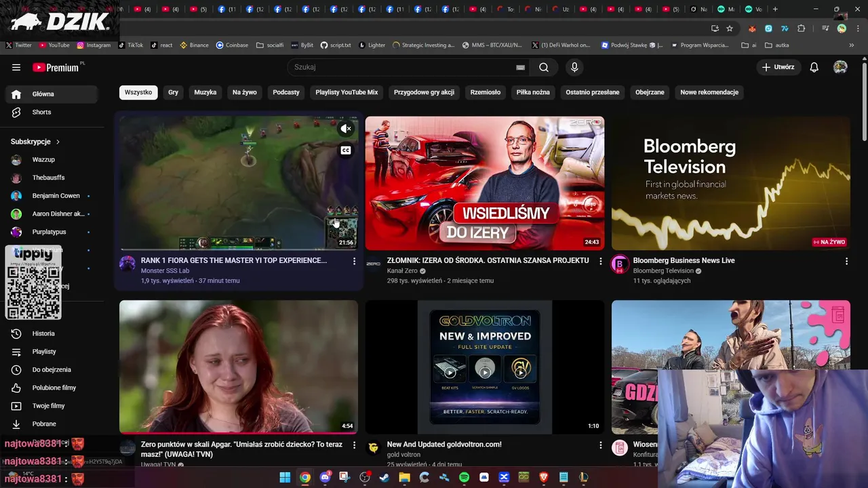This screenshot has height=488, width=868.
Task: Open the Chrome extensions puzzle icon
Action: [x=802, y=28]
